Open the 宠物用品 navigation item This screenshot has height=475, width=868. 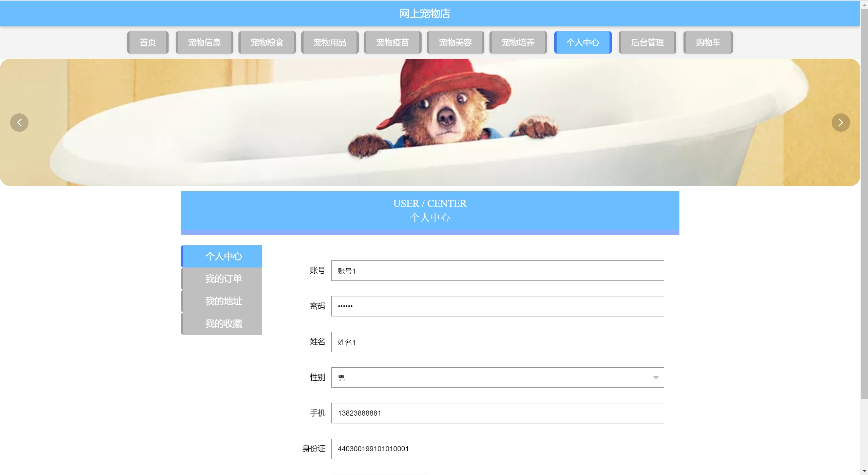point(330,42)
